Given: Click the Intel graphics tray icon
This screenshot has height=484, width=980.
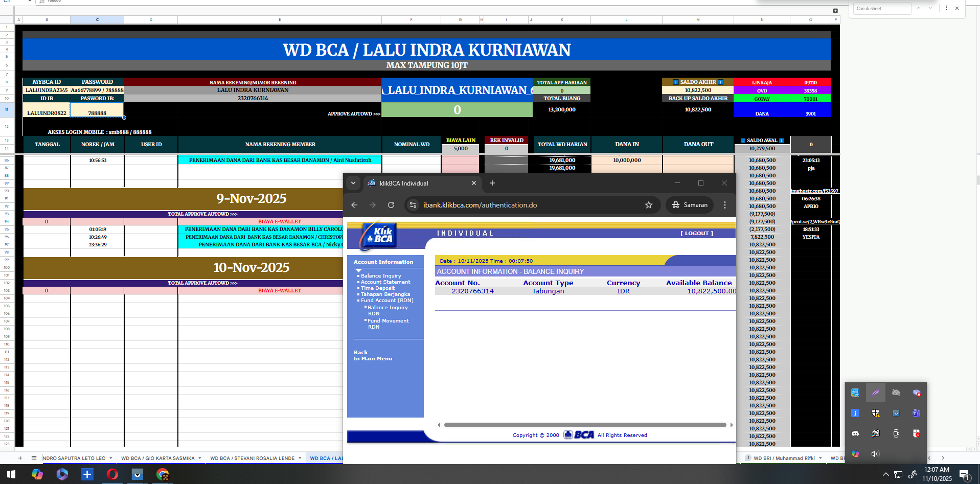Looking at the screenshot, I should [x=855, y=393].
